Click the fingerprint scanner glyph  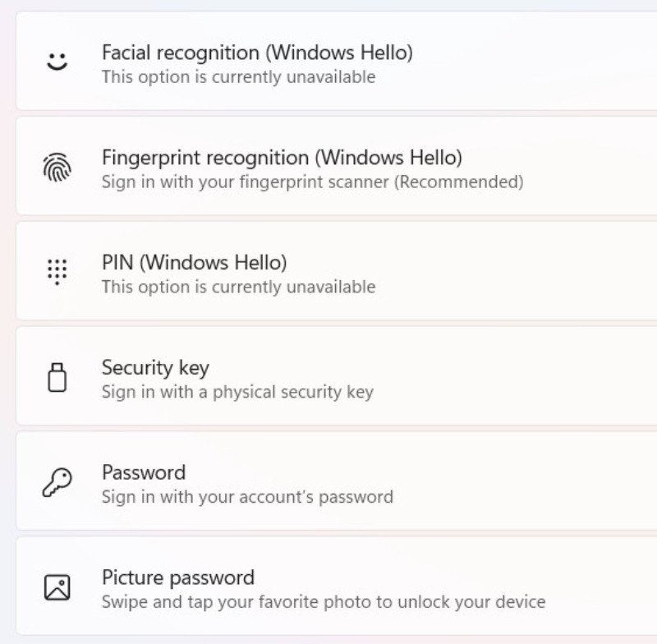click(56, 167)
